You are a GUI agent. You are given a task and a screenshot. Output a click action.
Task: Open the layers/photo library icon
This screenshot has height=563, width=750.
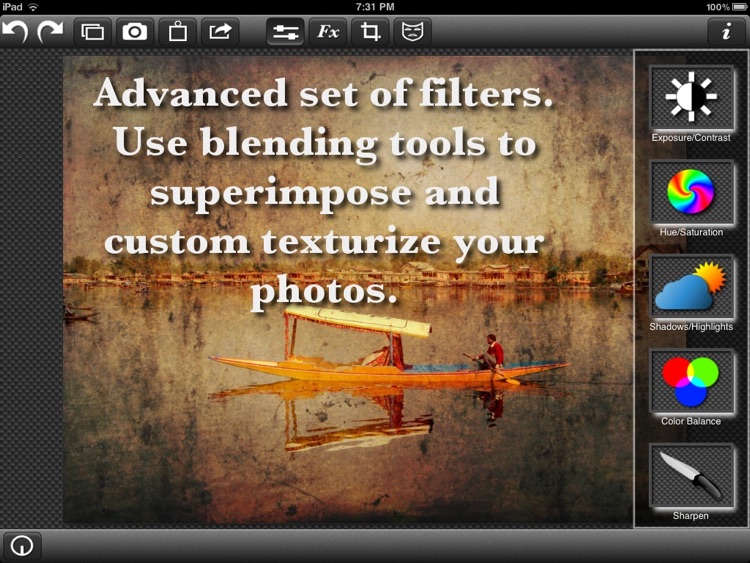(92, 32)
